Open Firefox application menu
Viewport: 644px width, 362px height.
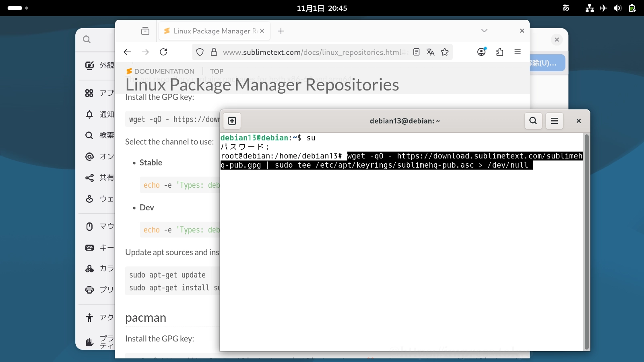click(x=518, y=52)
